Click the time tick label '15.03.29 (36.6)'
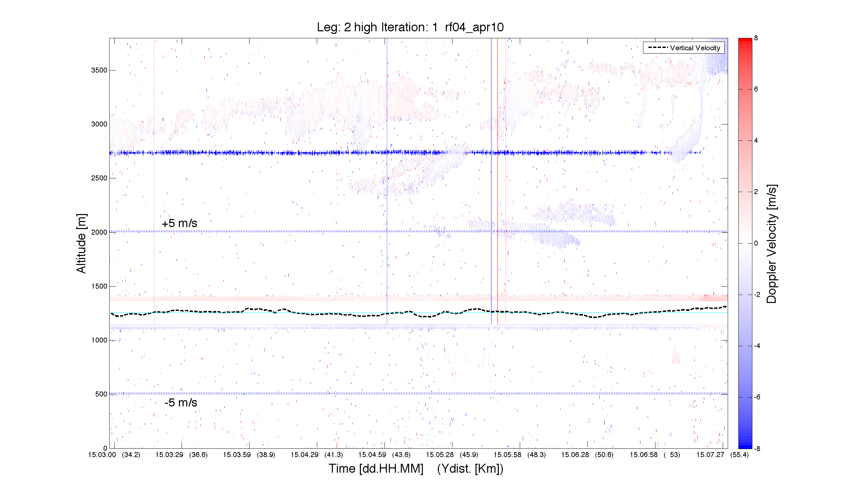 click(182, 455)
